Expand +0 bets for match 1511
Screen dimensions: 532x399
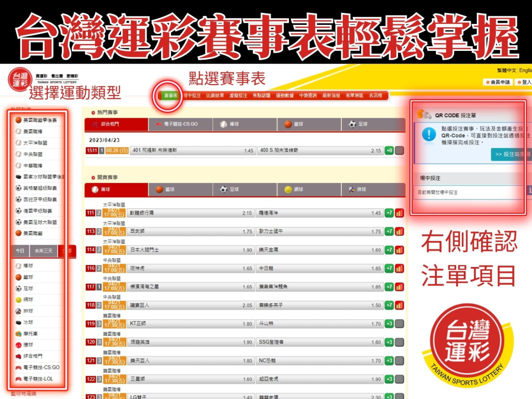[x=389, y=150]
